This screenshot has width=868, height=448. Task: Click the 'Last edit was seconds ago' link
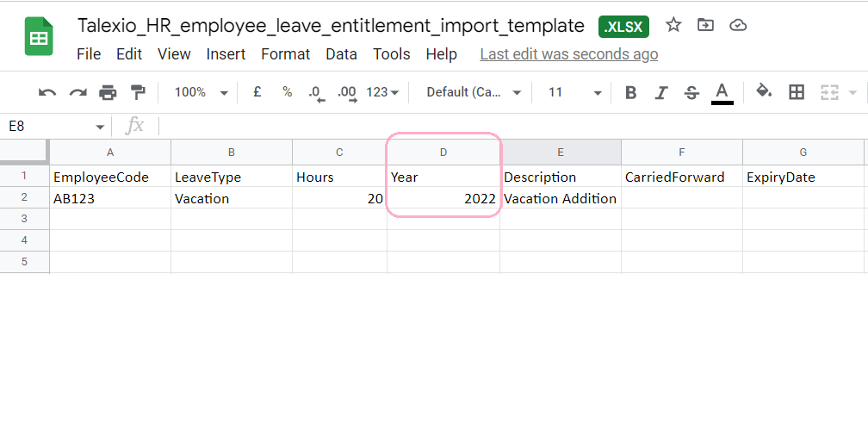(x=569, y=54)
